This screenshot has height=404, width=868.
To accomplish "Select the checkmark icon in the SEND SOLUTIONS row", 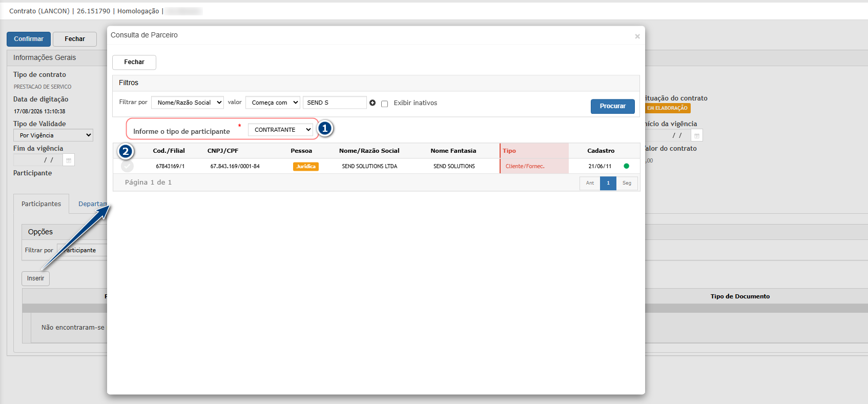I will (127, 166).
